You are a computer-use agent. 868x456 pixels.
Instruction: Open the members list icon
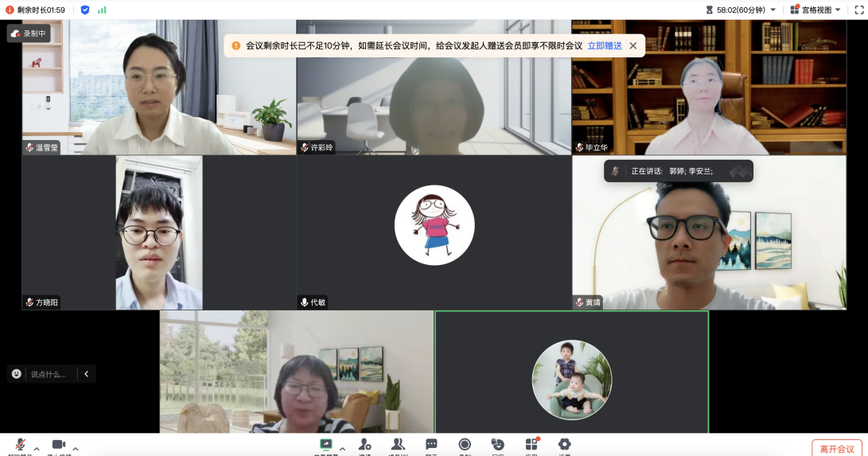point(398,445)
